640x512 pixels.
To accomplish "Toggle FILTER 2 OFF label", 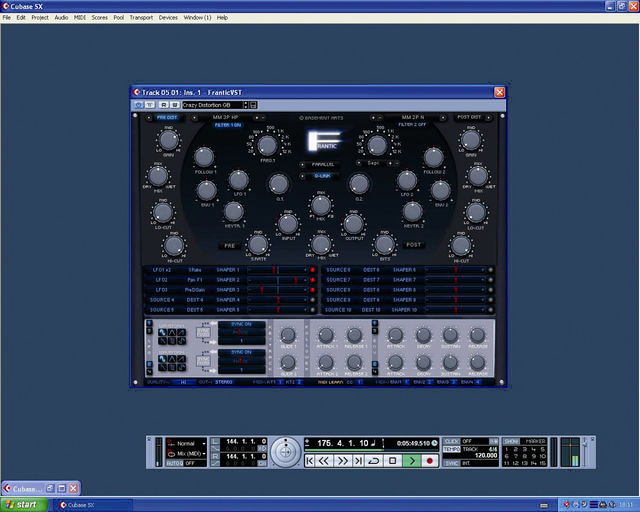I will click(412, 125).
